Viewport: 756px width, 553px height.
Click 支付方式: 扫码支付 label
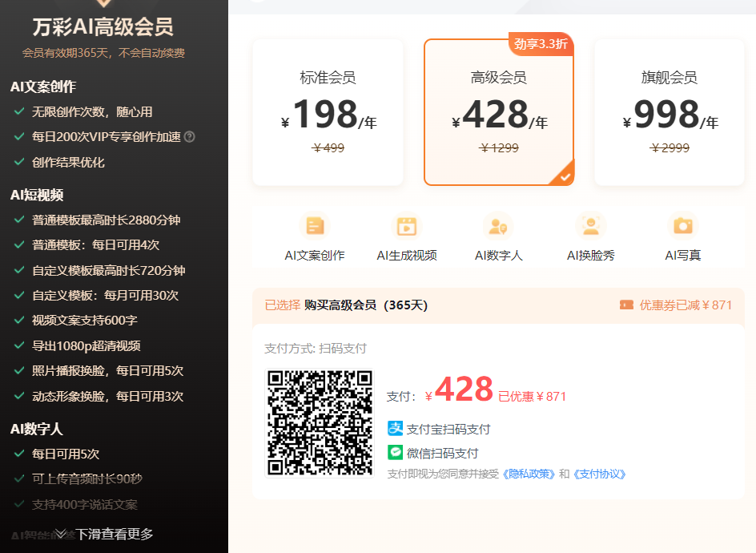tap(316, 349)
